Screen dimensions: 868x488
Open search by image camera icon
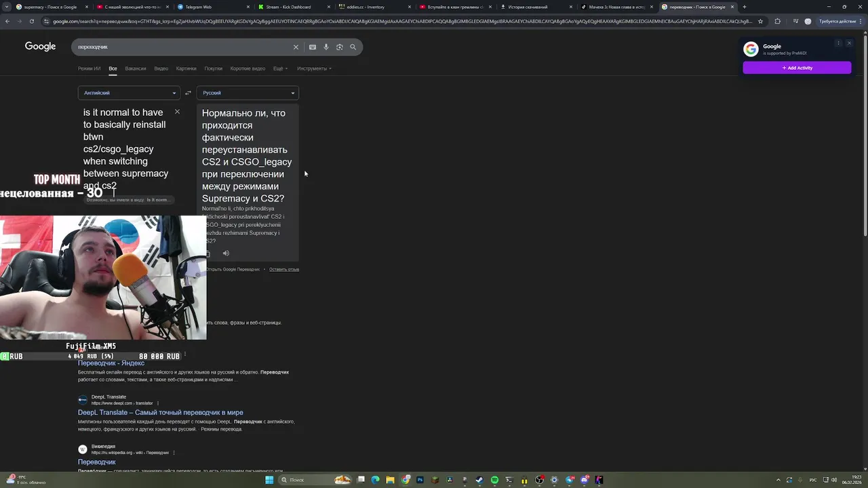pos(340,47)
